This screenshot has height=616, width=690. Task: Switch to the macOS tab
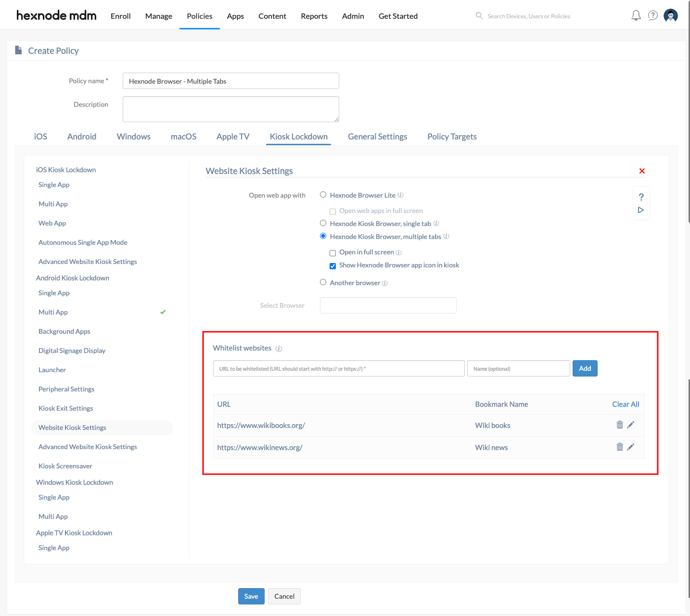pyautogui.click(x=184, y=137)
